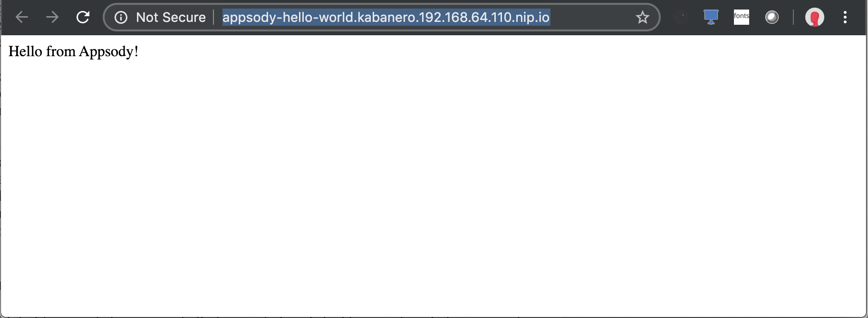Reload the Appsody hello world page
The width and height of the screenshot is (868, 318).
coord(83,17)
